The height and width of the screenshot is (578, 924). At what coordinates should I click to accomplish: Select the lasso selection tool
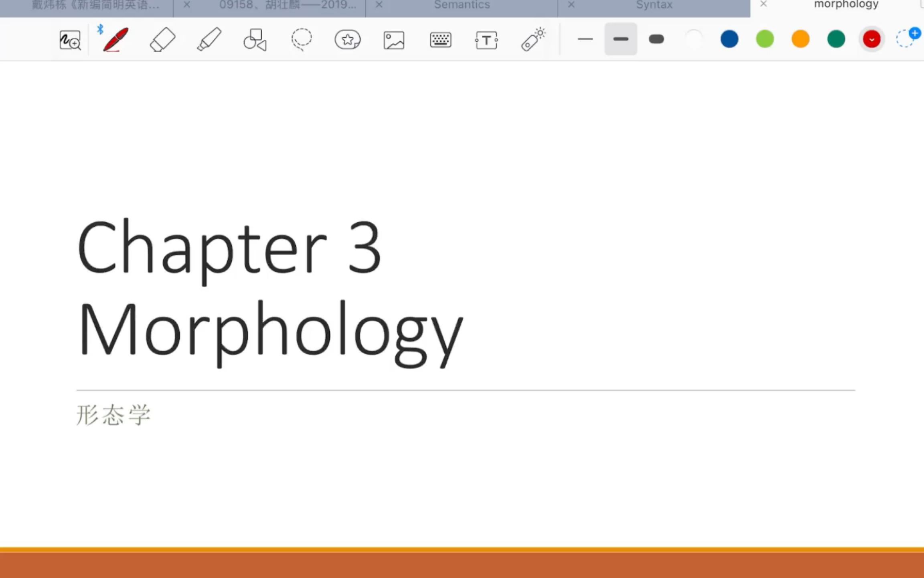point(302,39)
